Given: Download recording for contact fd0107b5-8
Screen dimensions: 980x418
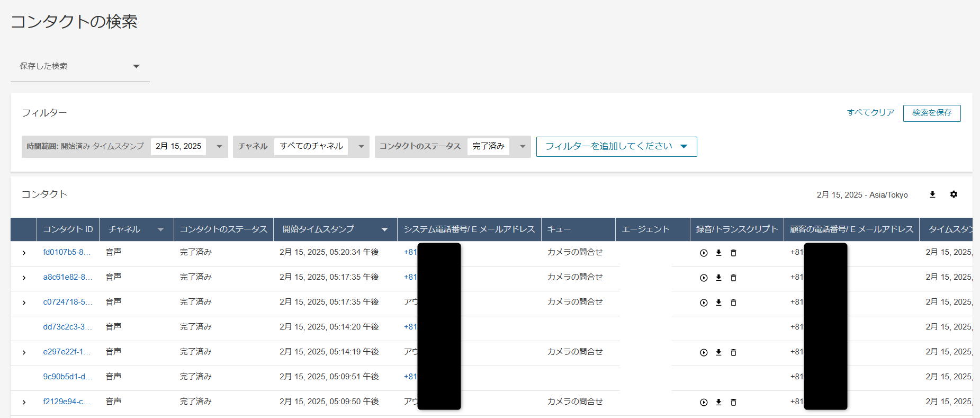Looking at the screenshot, I should click(718, 253).
